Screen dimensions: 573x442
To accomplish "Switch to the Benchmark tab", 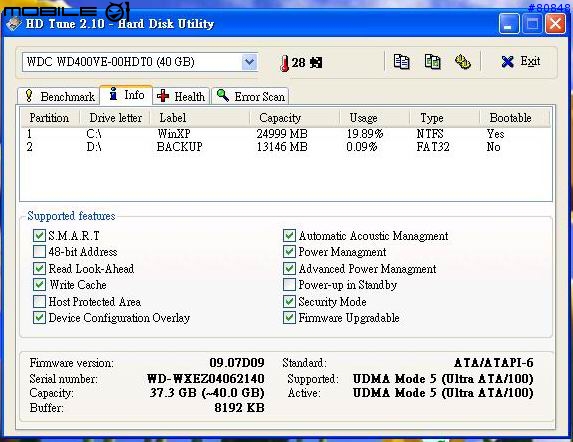I will (59, 96).
